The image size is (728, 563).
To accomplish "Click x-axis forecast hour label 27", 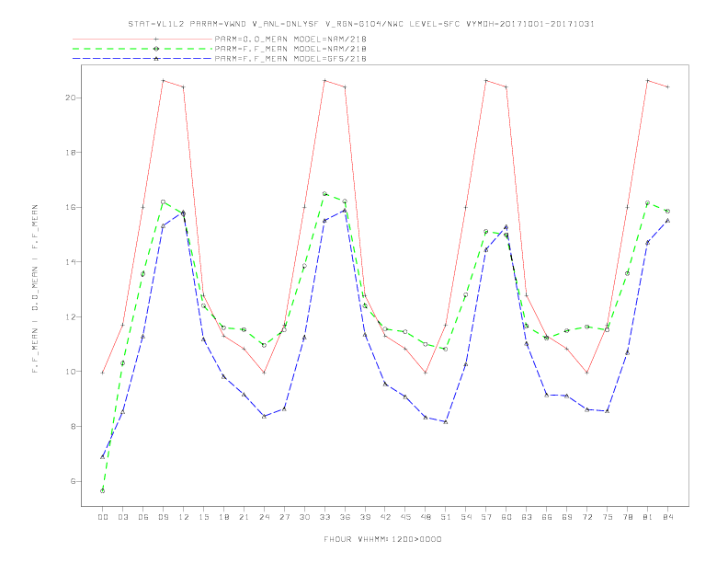I will [x=284, y=517].
